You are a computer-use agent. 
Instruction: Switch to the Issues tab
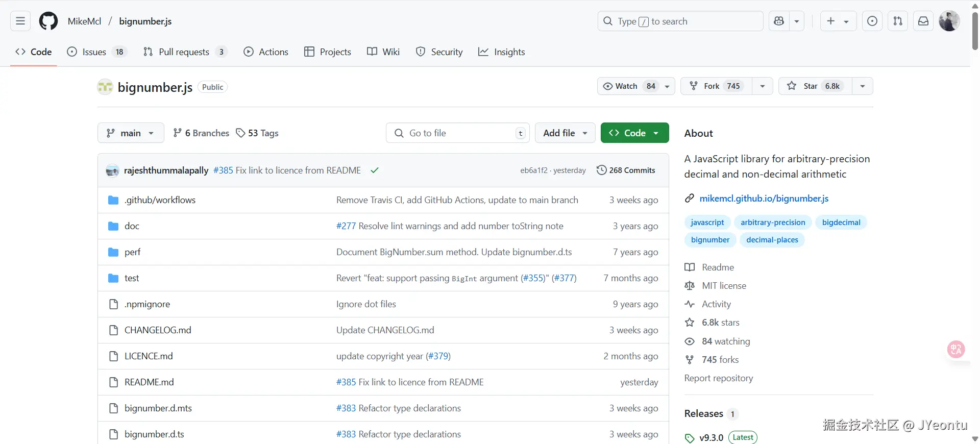point(95,52)
